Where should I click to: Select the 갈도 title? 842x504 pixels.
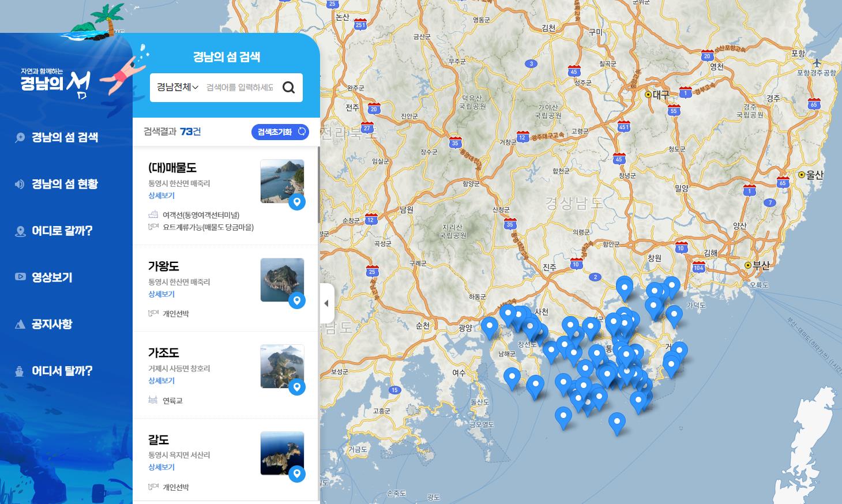159,439
